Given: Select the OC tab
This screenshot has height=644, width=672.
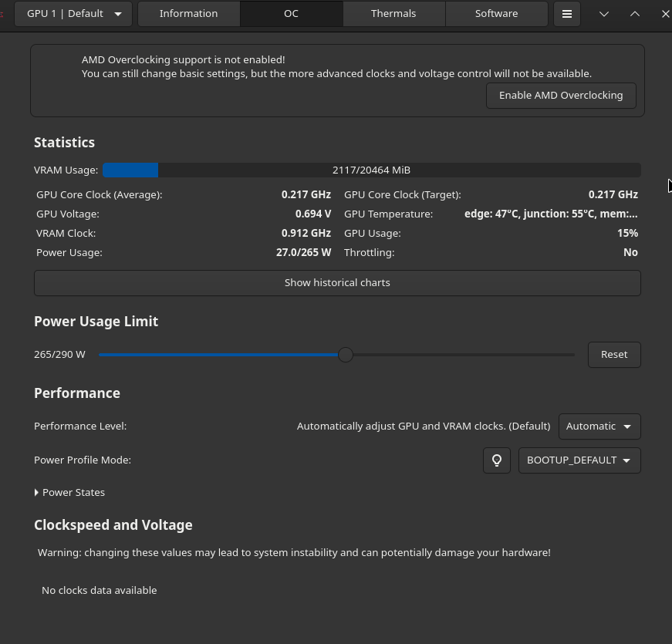Looking at the screenshot, I should (291, 14).
